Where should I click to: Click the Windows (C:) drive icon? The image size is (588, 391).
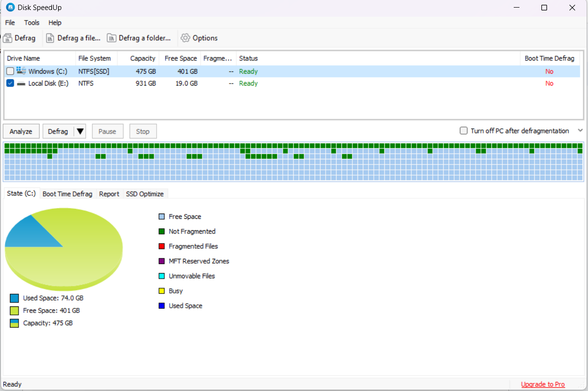[21, 71]
